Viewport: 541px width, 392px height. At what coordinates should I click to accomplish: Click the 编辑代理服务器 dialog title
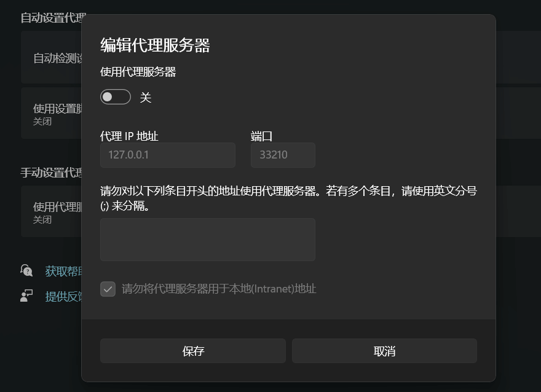(x=155, y=45)
